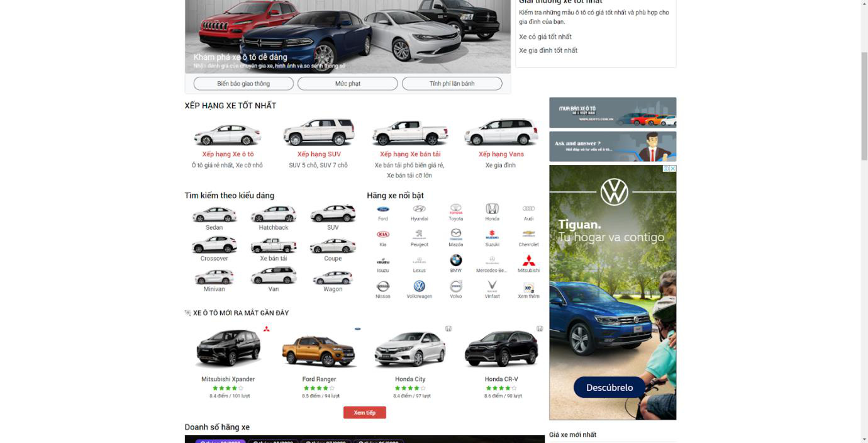Open the 'Xem thêm' more brands icon
Viewport: 868px width, 443px height.
point(529,288)
